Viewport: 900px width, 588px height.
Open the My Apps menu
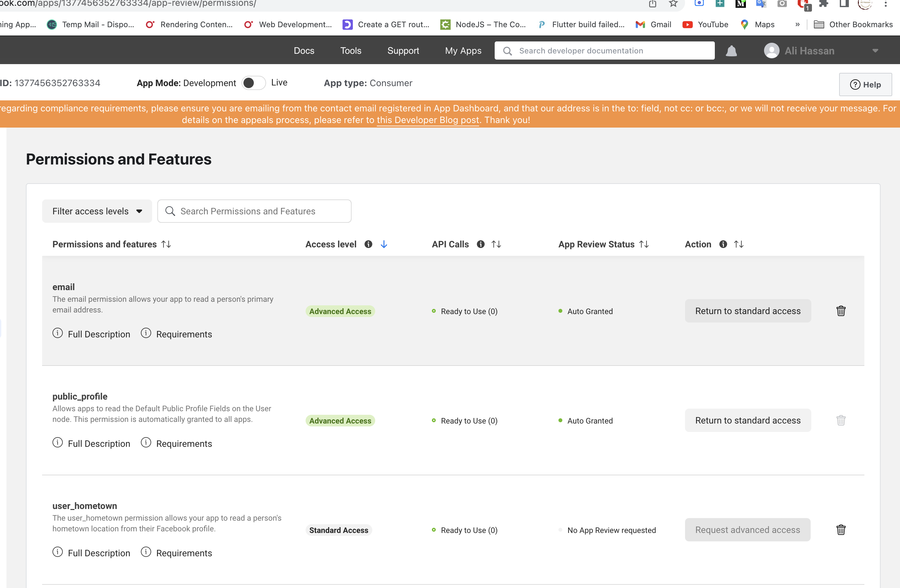463,50
